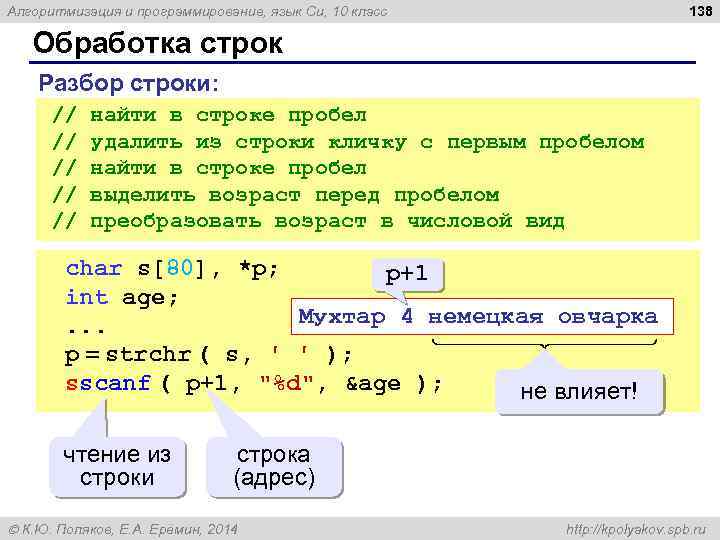
Task: Click the code line "int age;"
Action: (122, 298)
